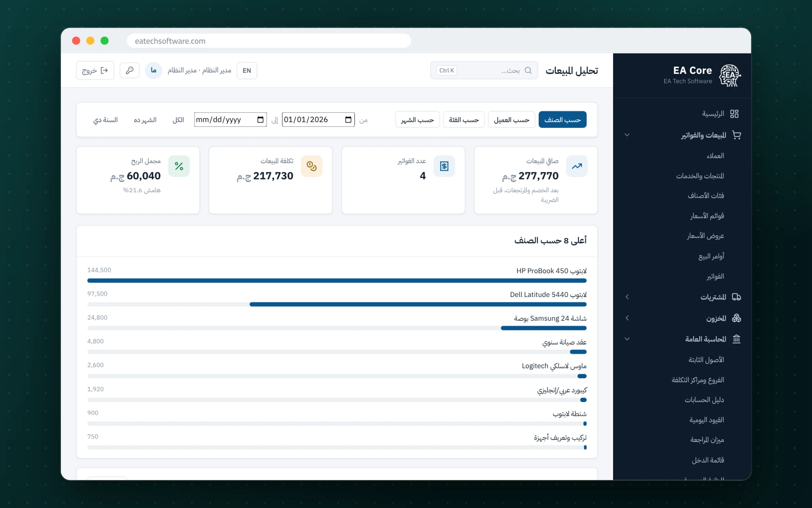The width and height of the screenshot is (812, 508).
Task: Click the خروج logout button
Action: tap(95, 70)
